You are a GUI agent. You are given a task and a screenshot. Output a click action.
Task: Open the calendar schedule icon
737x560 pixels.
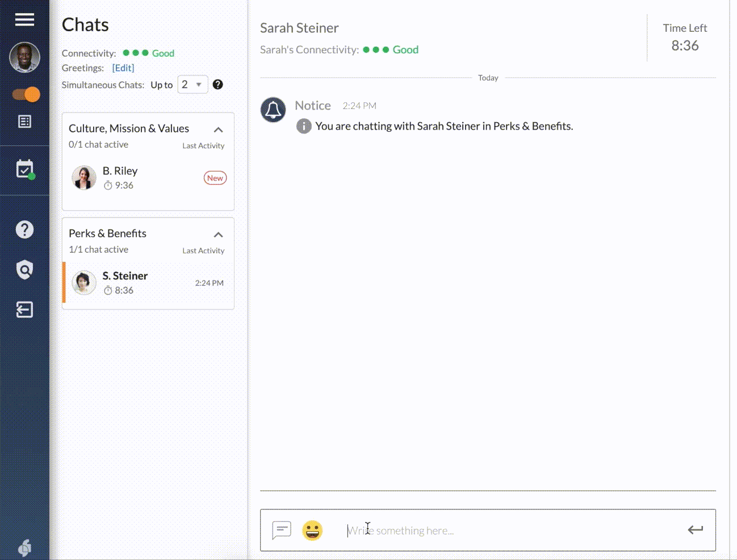tap(25, 169)
